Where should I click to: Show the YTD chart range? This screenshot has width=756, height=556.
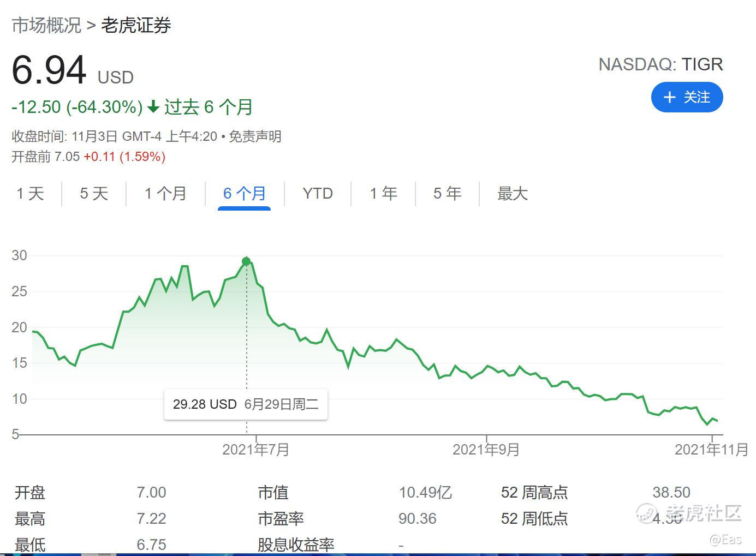point(318,193)
